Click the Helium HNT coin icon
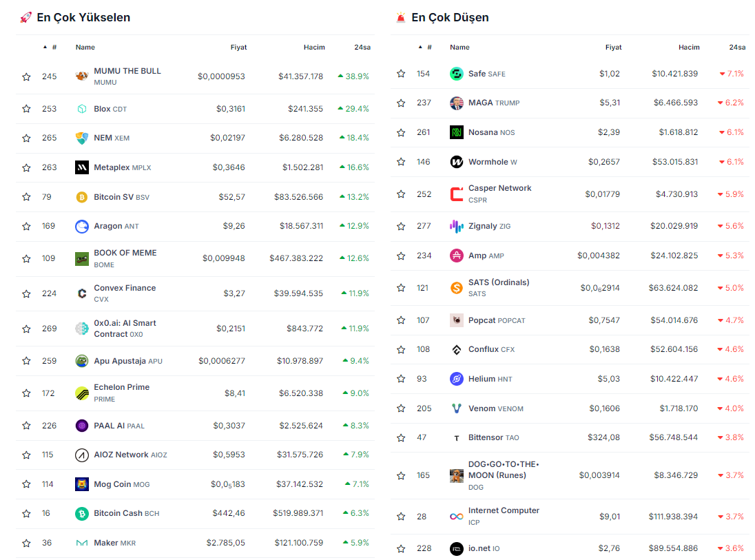The width and height of the screenshot is (755, 560). click(x=456, y=379)
